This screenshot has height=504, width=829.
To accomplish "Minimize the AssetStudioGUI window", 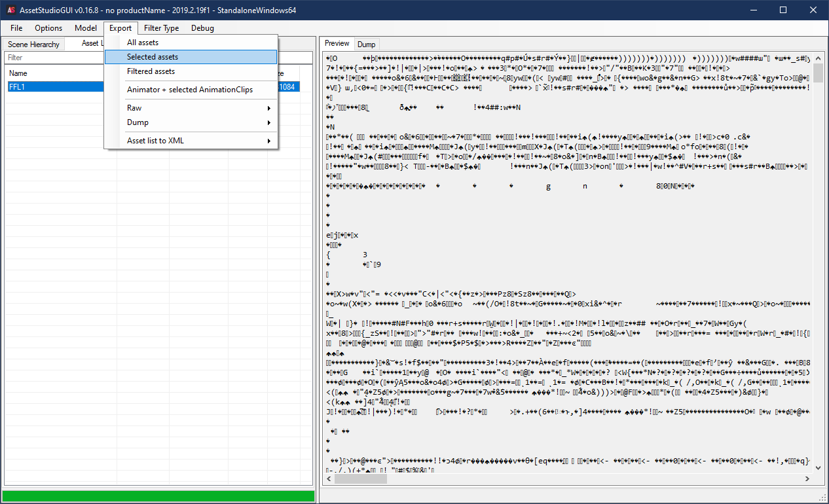I will tap(753, 10).
